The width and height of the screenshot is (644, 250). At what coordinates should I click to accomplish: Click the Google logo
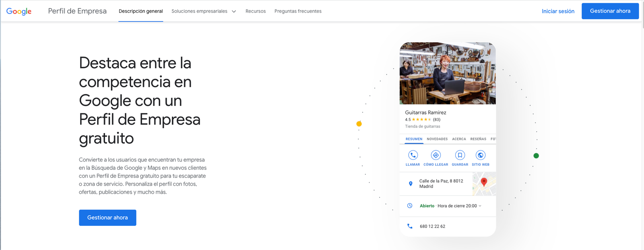[19, 11]
